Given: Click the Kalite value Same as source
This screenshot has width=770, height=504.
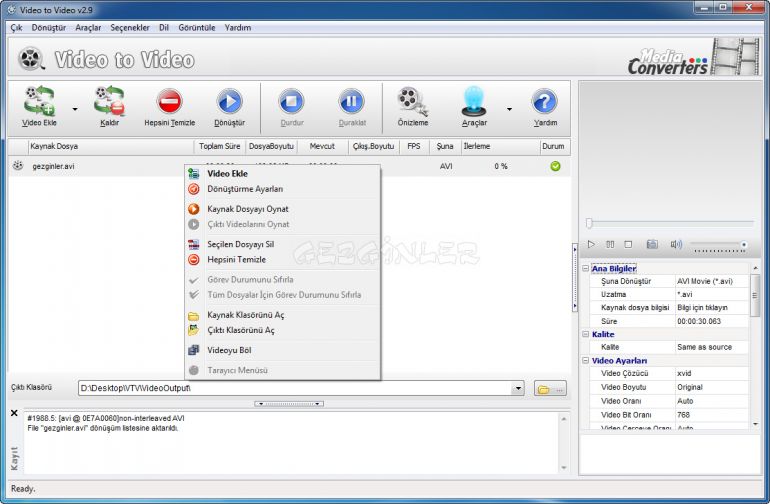Looking at the screenshot, I should click(x=711, y=347).
